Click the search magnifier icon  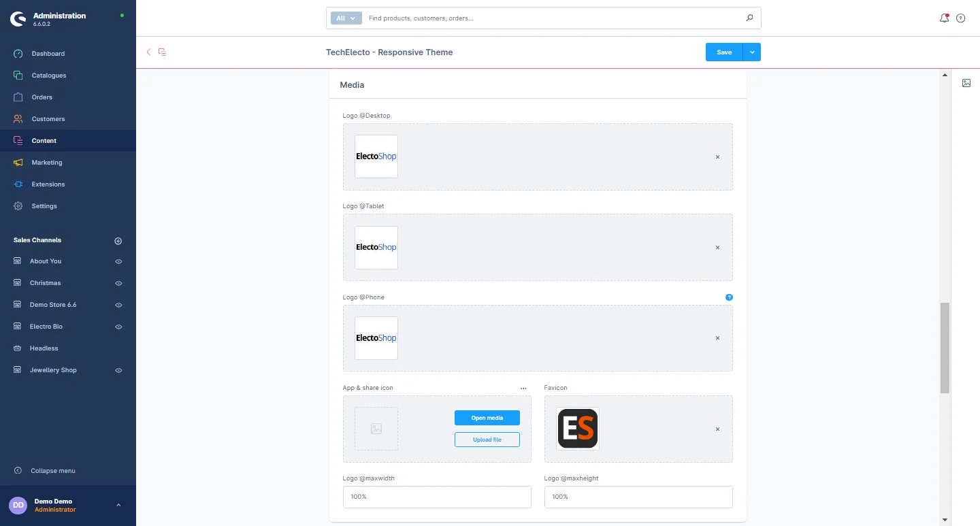pyautogui.click(x=749, y=18)
